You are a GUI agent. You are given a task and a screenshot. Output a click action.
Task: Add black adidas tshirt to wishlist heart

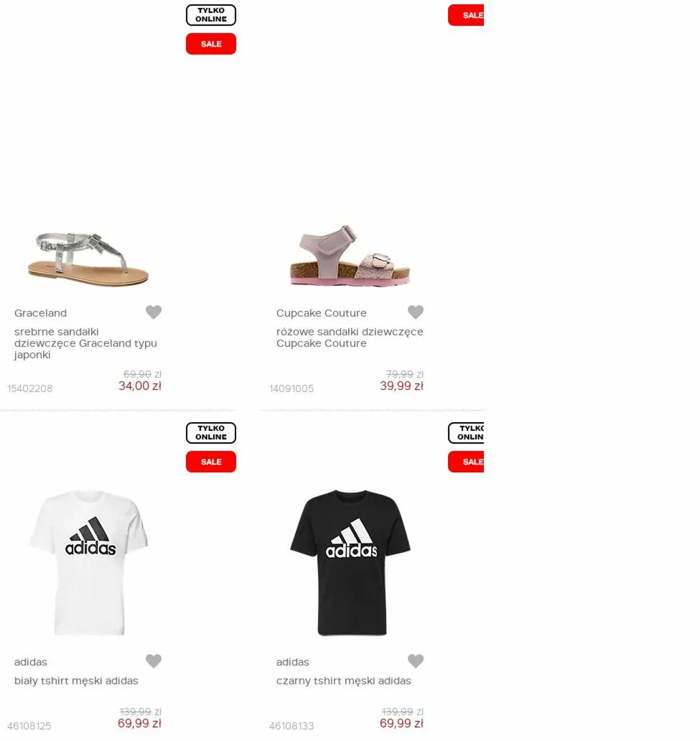416,661
